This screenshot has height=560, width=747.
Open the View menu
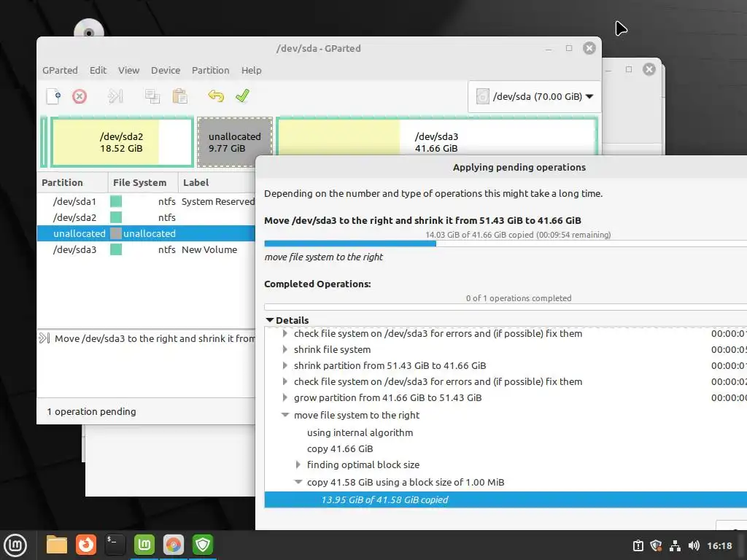click(128, 71)
